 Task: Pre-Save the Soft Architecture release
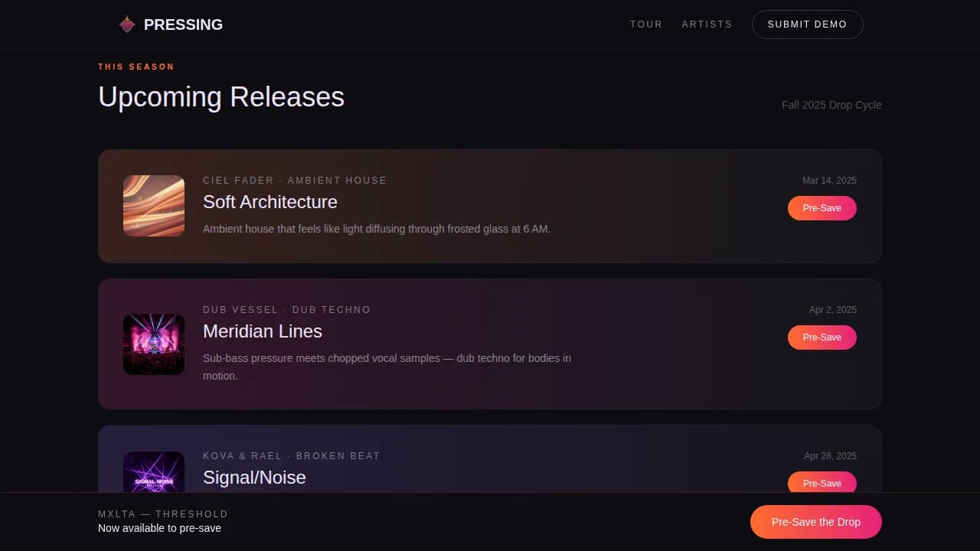pos(822,207)
